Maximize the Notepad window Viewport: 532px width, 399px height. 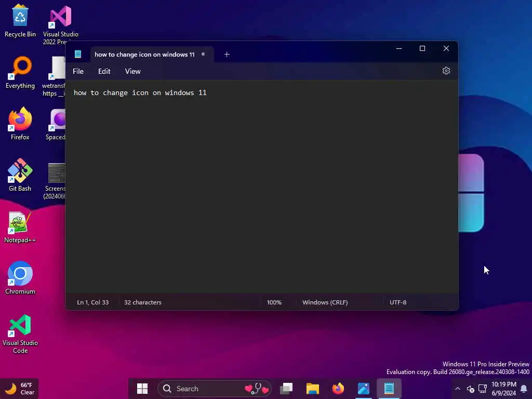[422, 48]
